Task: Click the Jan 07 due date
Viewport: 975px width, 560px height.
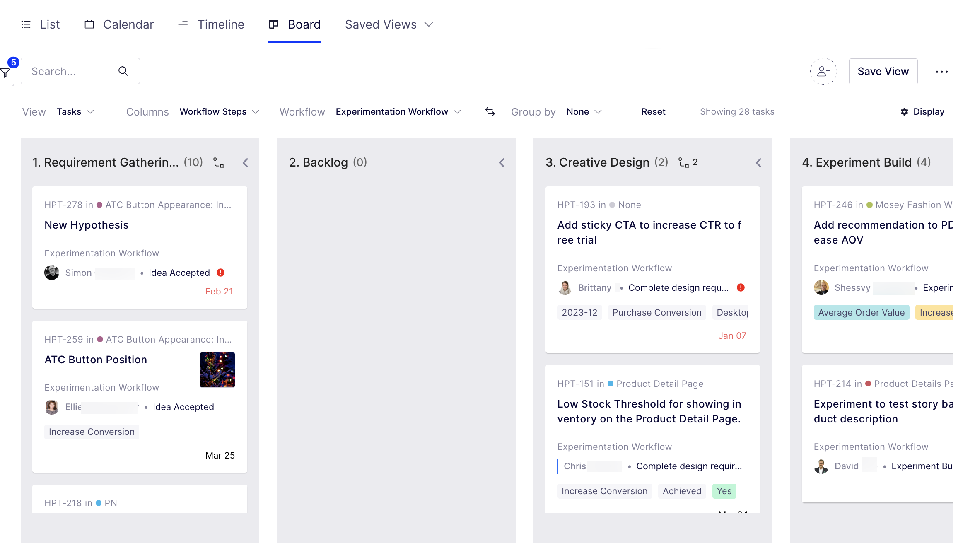Action: pyautogui.click(x=732, y=336)
